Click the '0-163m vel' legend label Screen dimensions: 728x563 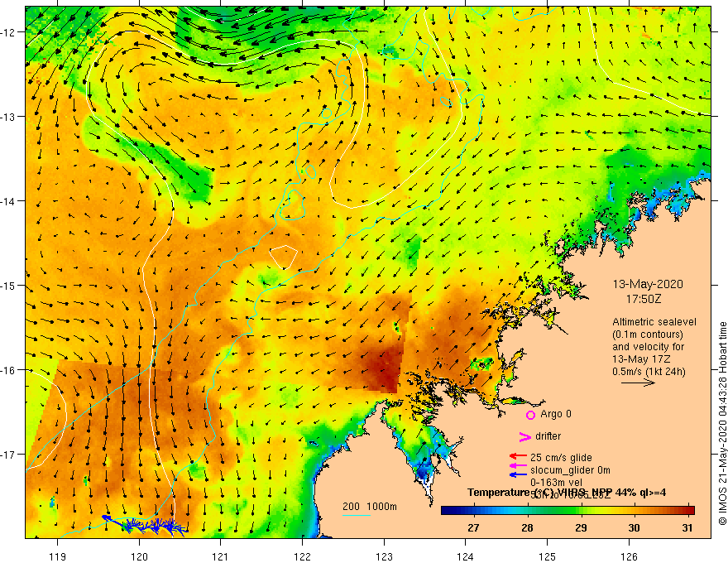556,483
